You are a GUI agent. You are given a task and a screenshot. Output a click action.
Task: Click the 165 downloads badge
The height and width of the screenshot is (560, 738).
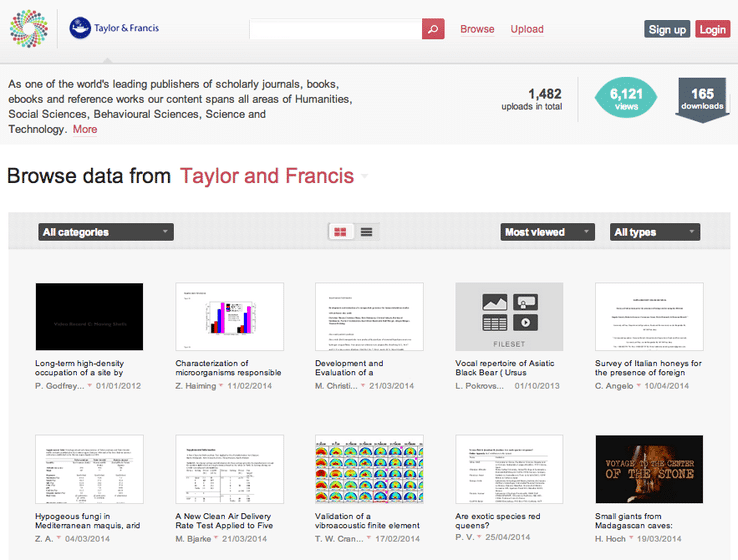point(702,99)
